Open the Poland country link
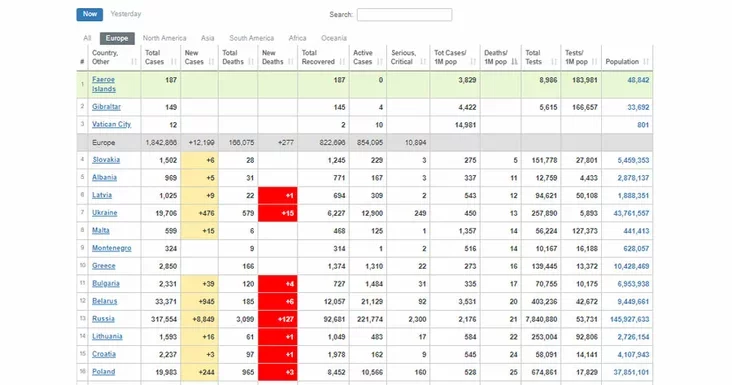This screenshot has width=732, height=385. point(104,372)
